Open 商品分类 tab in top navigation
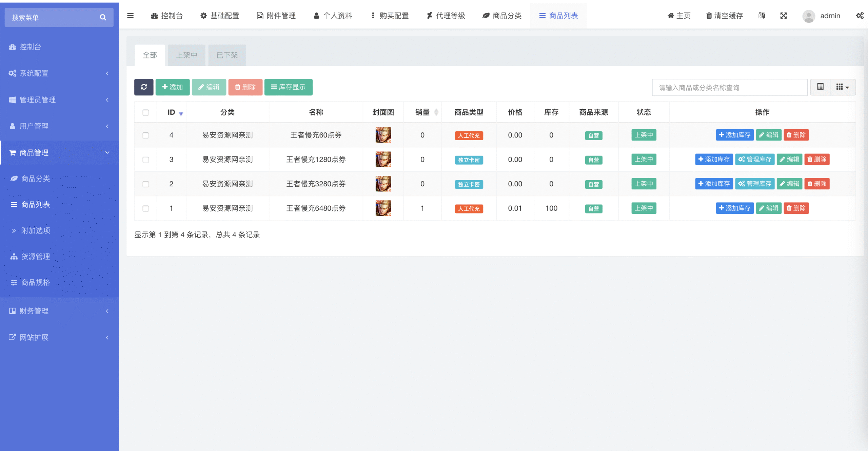Viewport: 868px width, 451px height. 502,16
